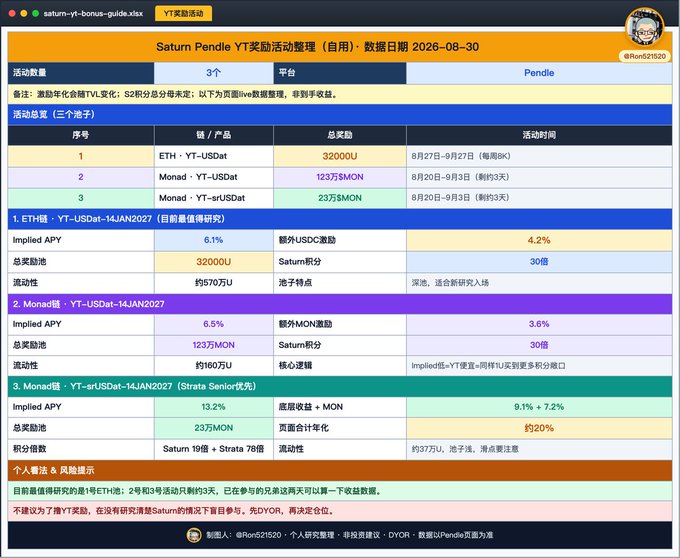Select the 活动时间 column header
680x558 pixels.
539,135
